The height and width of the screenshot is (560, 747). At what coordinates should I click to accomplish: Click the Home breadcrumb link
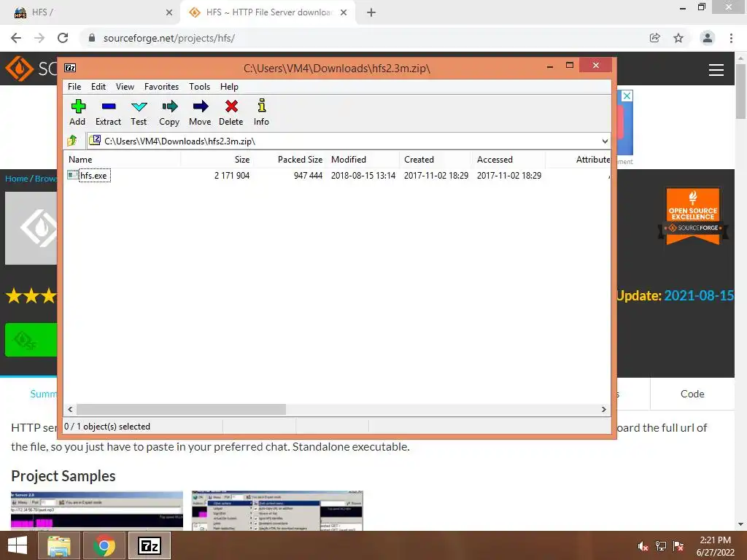click(17, 179)
